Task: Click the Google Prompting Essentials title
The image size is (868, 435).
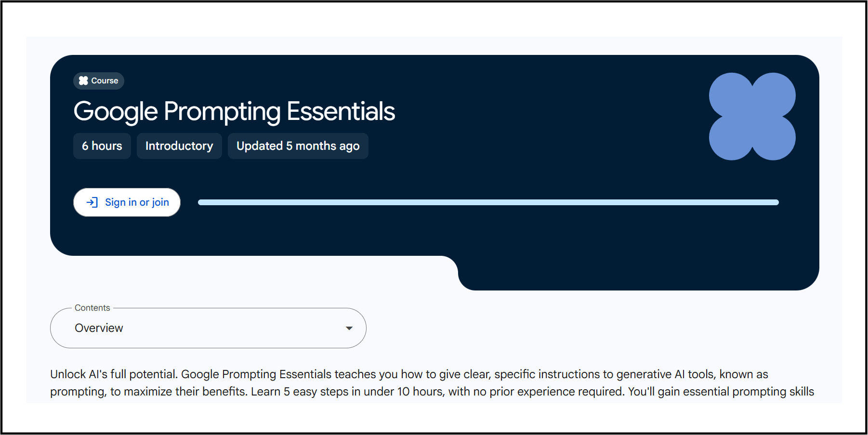Action: click(234, 111)
